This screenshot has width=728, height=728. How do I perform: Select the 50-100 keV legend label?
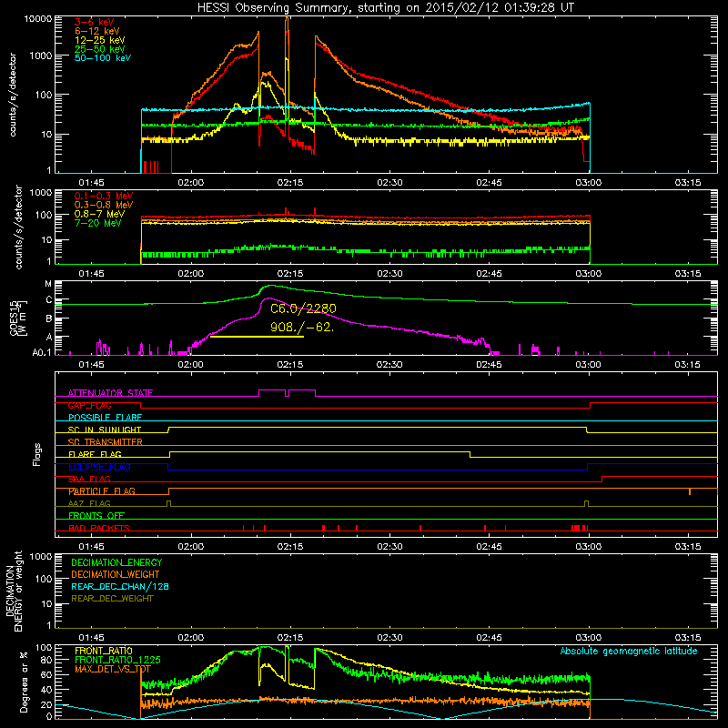(103, 58)
